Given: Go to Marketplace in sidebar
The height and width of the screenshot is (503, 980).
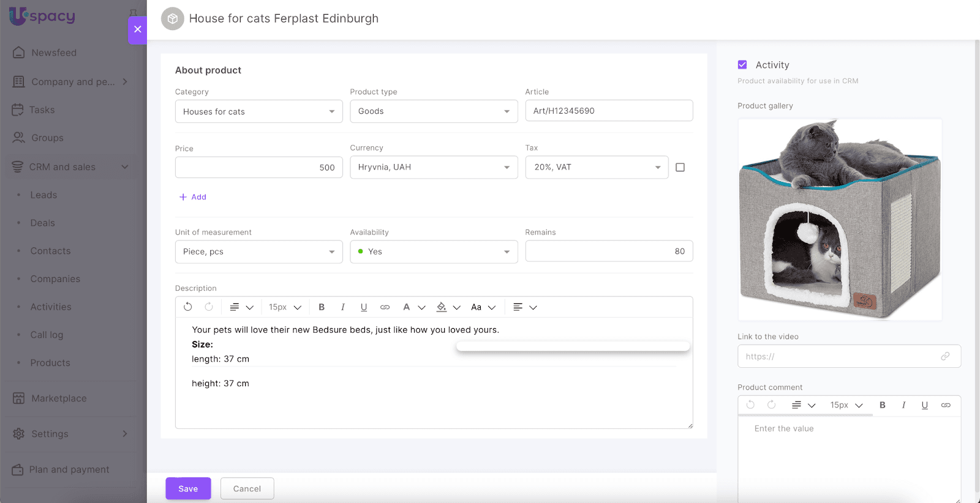Looking at the screenshot, I should [x=59, y=398].
